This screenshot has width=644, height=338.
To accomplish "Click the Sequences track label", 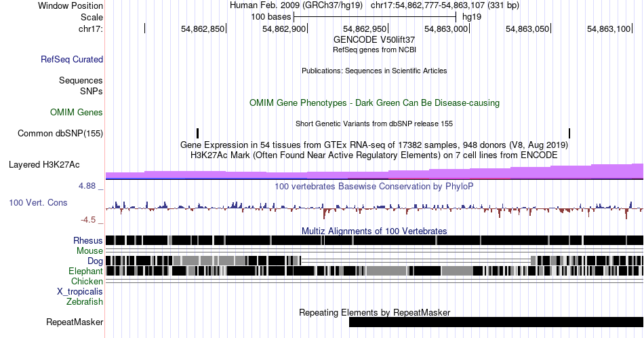I will tap(81, 80).
